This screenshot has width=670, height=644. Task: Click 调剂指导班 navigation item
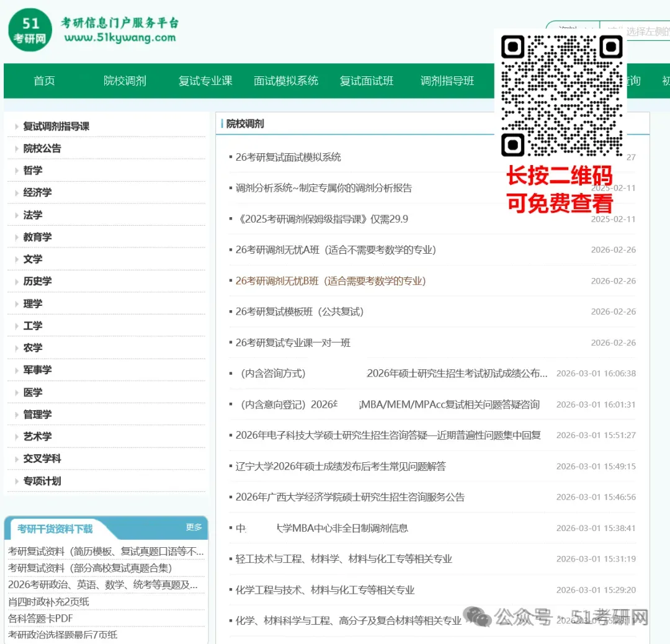pyautogui.click(x=447, y=81)
